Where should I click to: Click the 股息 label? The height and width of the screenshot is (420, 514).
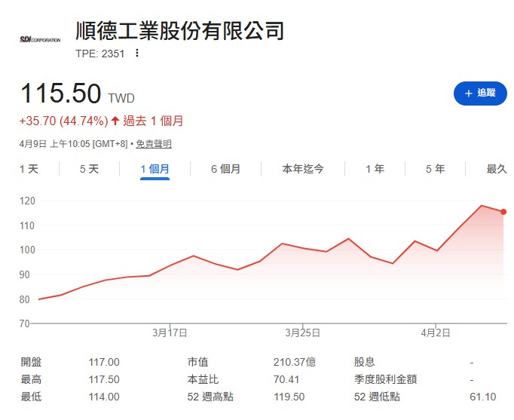click(x=364, y=362)
